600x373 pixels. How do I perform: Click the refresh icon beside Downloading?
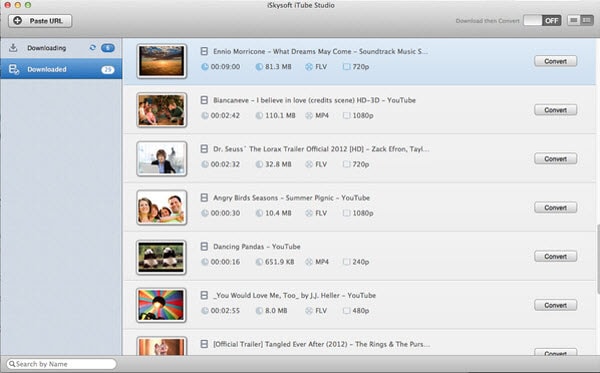click(x=92, y=48)
